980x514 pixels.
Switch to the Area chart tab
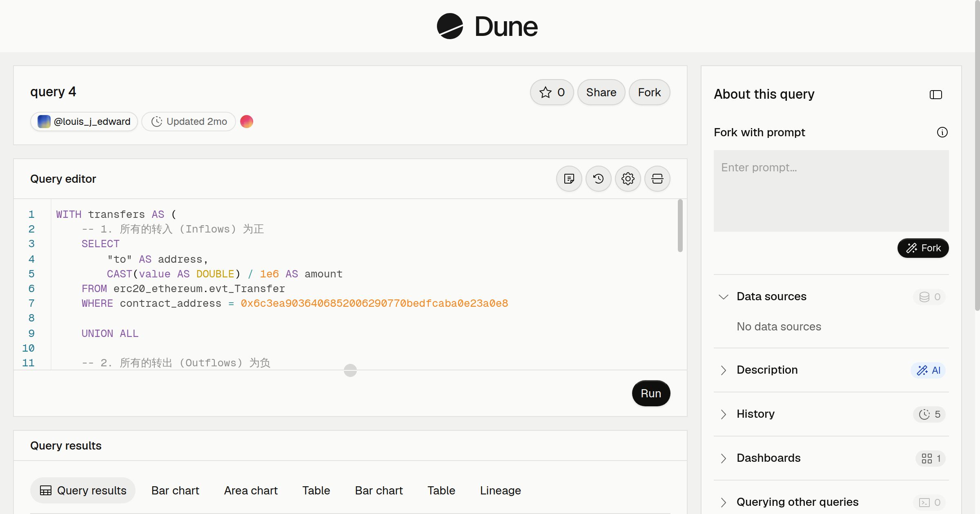pos(251,490)
